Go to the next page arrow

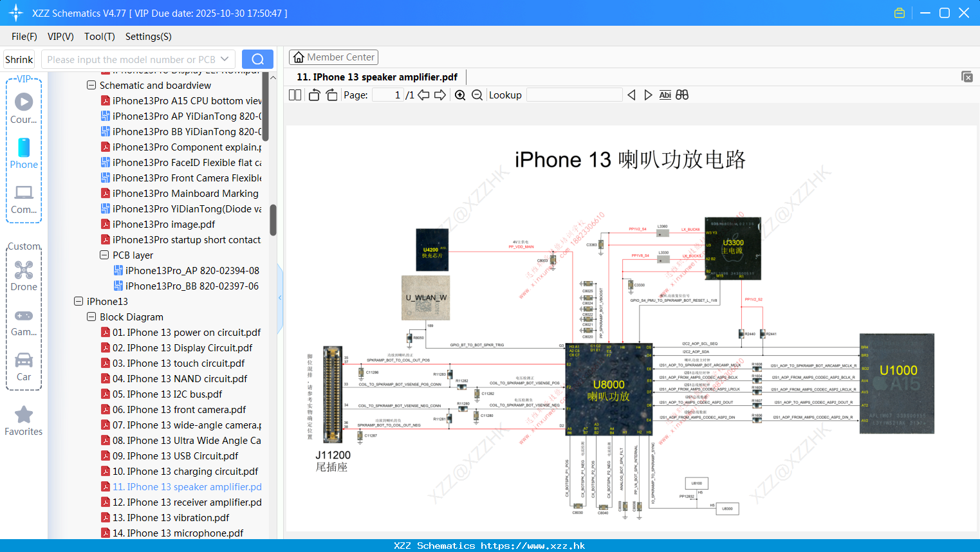440,95
